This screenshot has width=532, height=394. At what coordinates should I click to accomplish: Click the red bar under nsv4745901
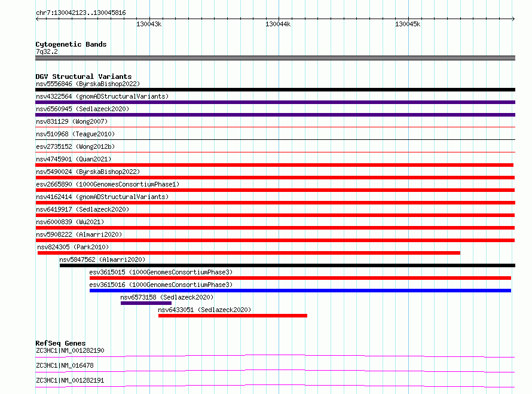pyautogui.click(x=274, y=165)
